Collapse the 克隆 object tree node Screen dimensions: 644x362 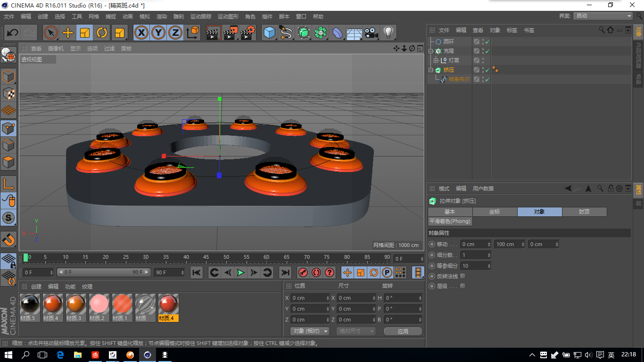pos(430,51)
